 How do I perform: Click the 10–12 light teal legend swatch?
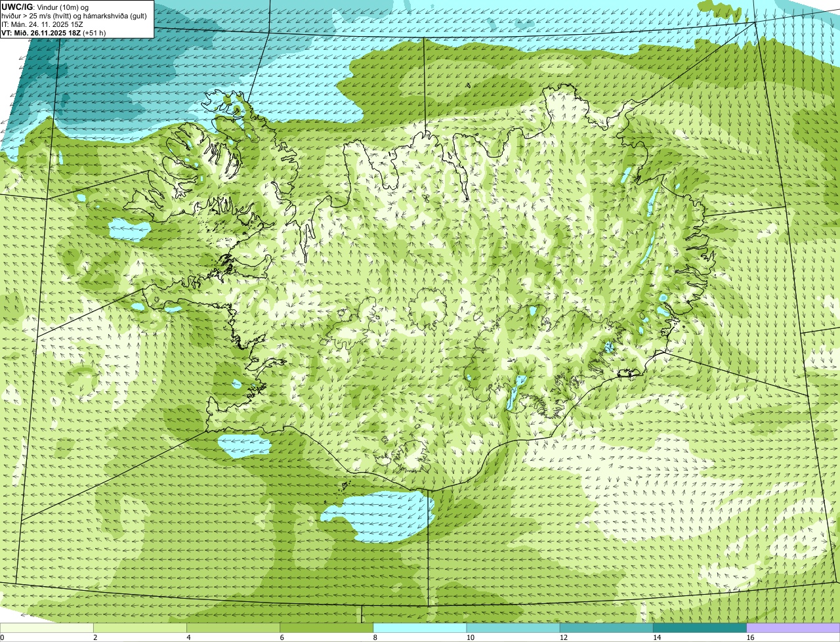pos(513,628)
